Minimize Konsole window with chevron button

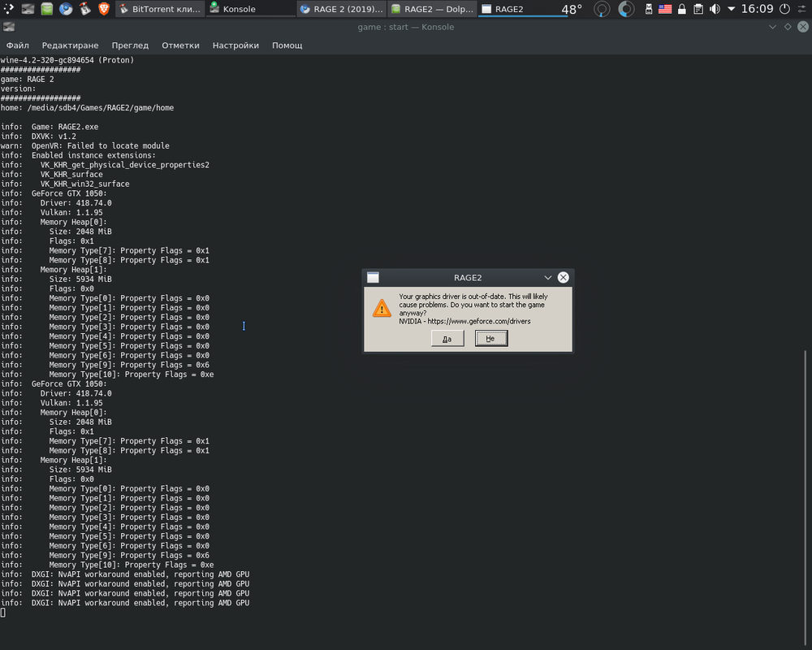pyautogui.click(x=773, y=27)
